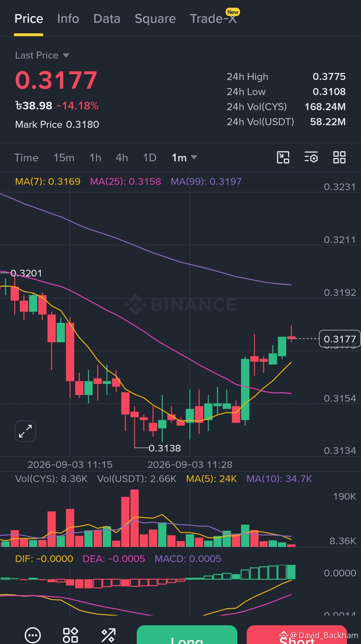The width and height of the screenshot is (361, 644).
Task: Select the 1D timeframe
Action: click(x=150, y=158)
